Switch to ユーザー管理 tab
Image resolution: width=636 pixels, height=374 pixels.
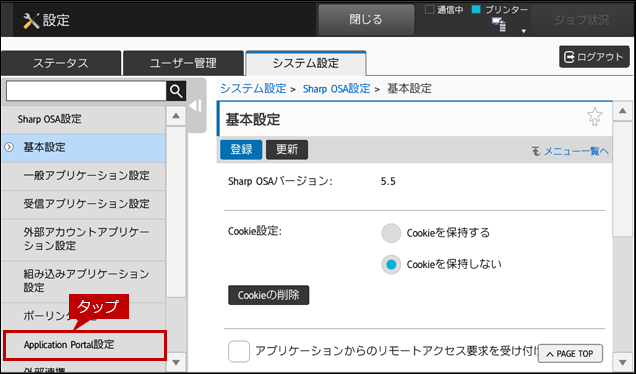tap(183, 63)
